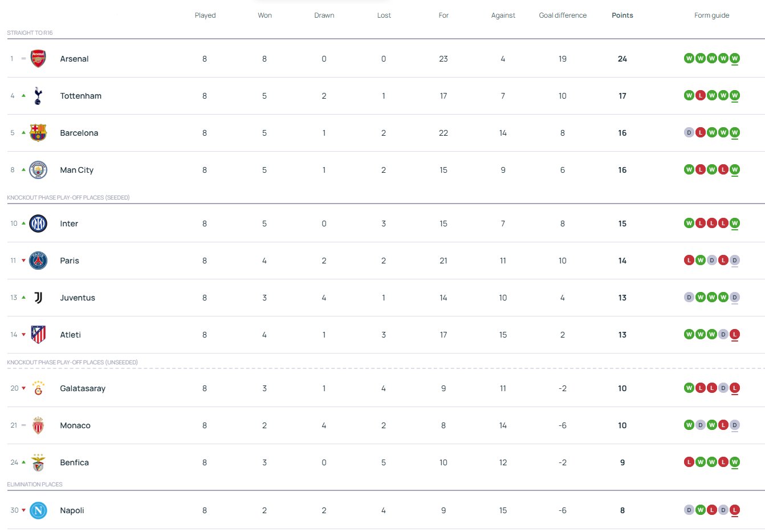Click Paris's first red loss form badge
This screenshot has width=765, height=532.
point(689,260)
